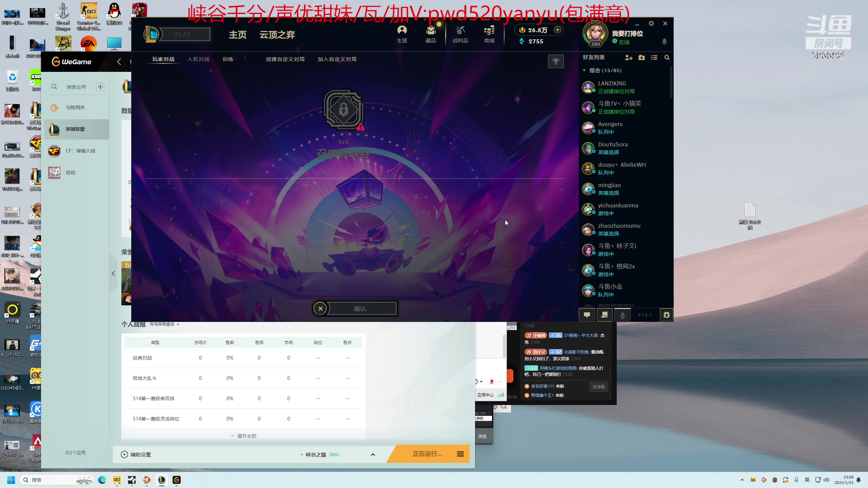Open the missions scroll icon in bottom bar
The width and height of the screenshot is (868, 488).
pyautogui.click(x=605, y=315)
